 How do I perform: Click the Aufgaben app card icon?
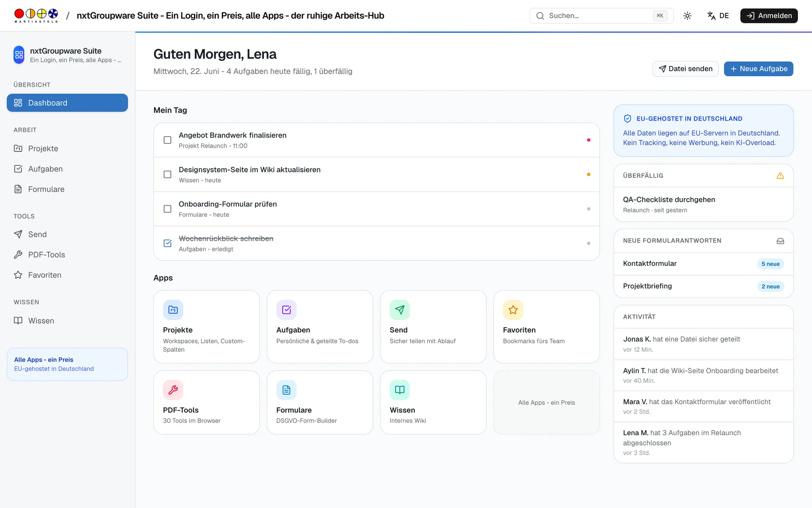click(x=286, y=310)
